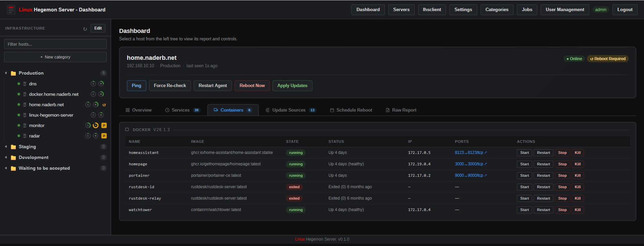This screenshot has height=246, width=644.
Task: Click the Development folder icon
Action: [x=13, y=158]
